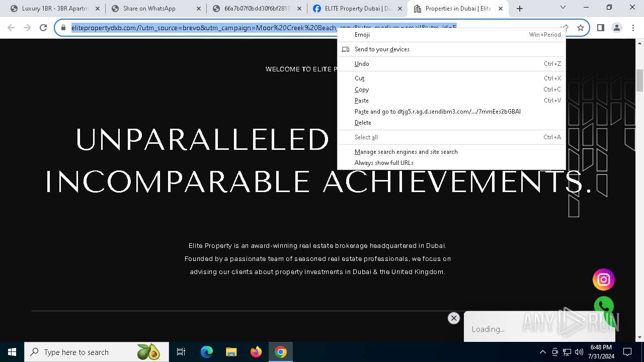The height and width of the screenshot is (362, 644).
Task: Close the Properties in Dubai tab
Action: tap(500, 9)
